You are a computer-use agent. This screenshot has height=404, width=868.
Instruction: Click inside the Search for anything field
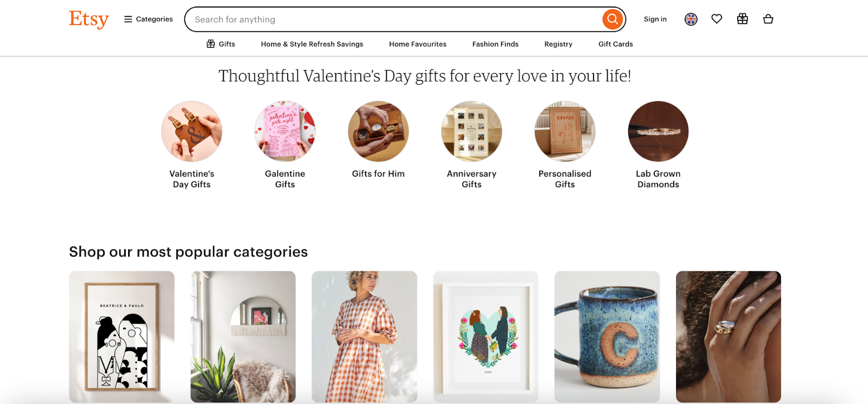[380, 19]
